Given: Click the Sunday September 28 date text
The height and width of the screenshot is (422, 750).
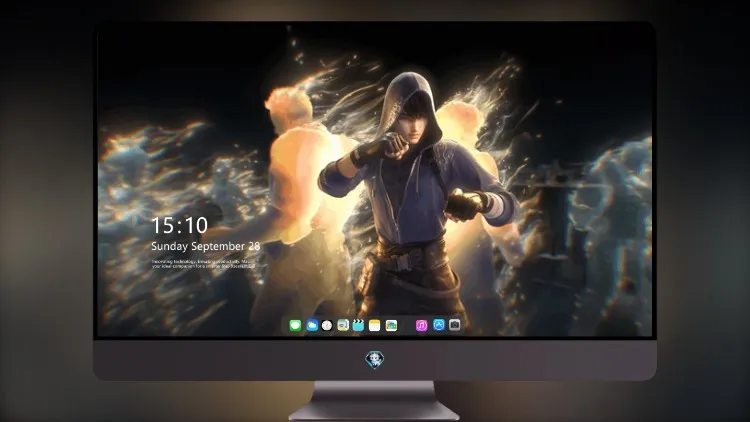Looking at the screenshot, I should (206, 246).
